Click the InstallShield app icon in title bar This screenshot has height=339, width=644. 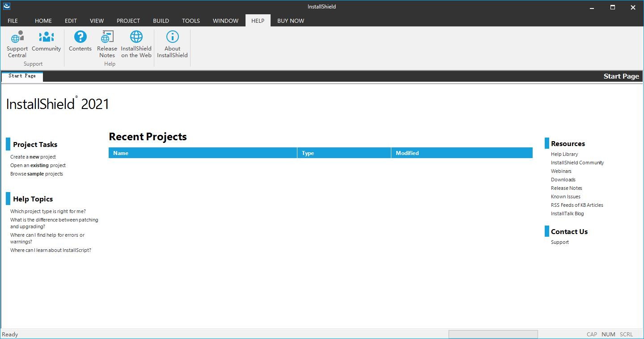[6, 6]
